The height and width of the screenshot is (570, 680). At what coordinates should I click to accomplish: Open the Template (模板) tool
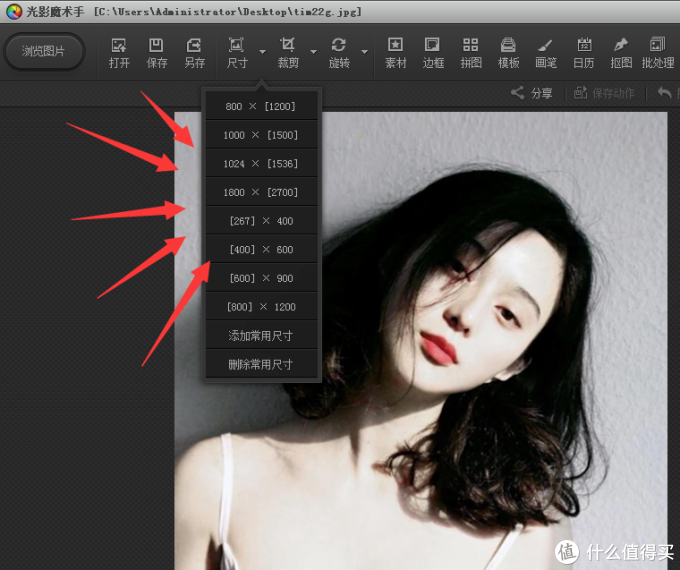(x=508, y=52)
